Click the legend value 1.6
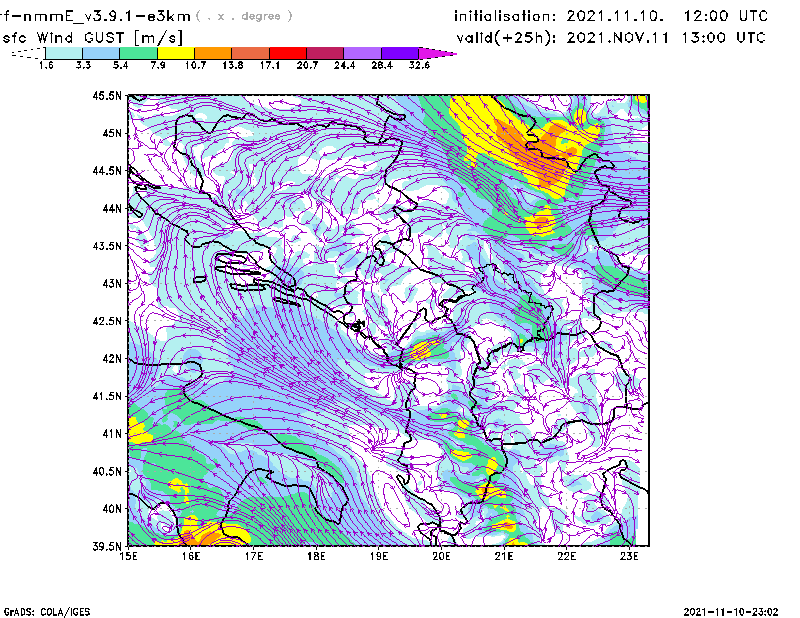Screen dimensions: 800x618 (46, 65)
